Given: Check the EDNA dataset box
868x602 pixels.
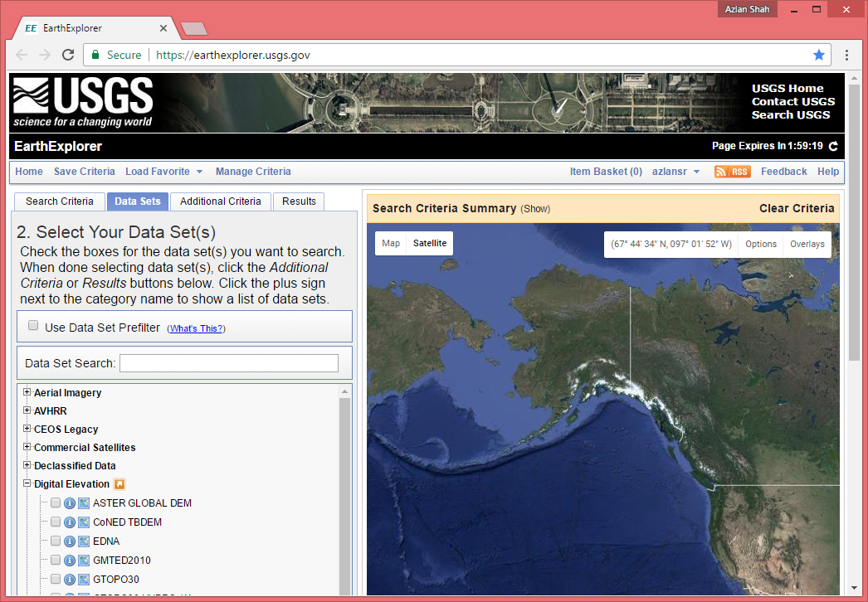Looking at the screenshot, I should [56, 541].
